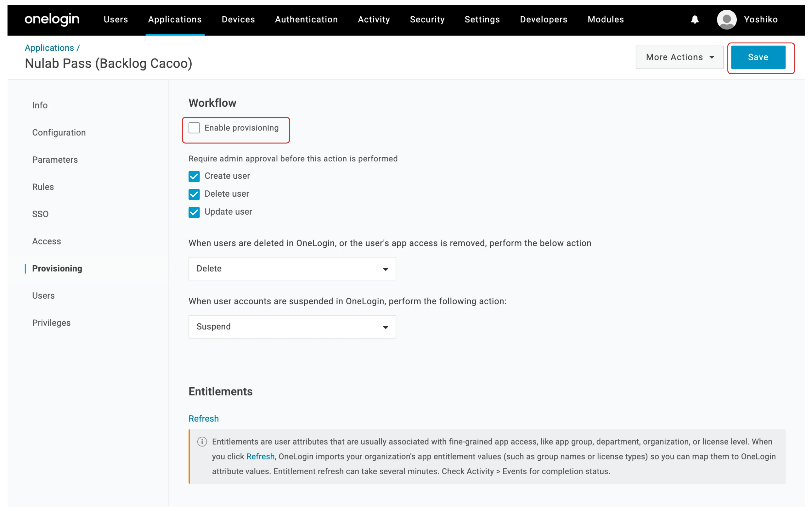The image size is (812, 511).
Task: Click the Yoshiko user avatar
Action: pos(727,20)
